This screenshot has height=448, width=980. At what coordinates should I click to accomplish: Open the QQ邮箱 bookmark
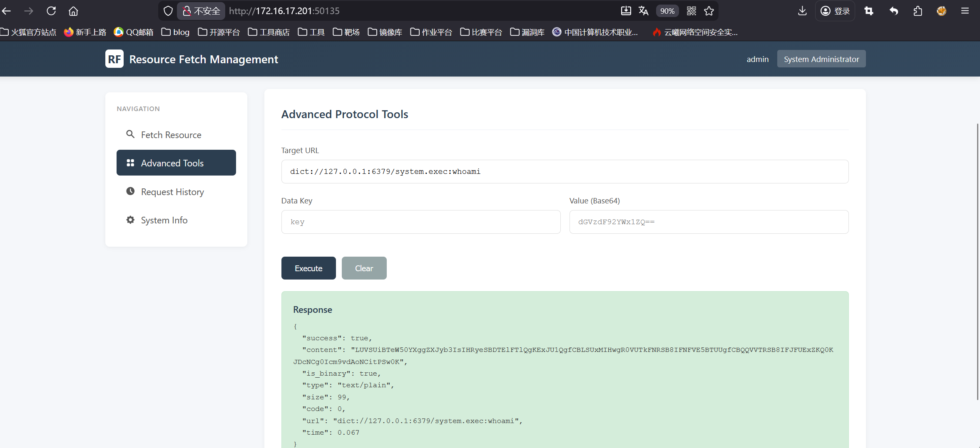[134, 32]
